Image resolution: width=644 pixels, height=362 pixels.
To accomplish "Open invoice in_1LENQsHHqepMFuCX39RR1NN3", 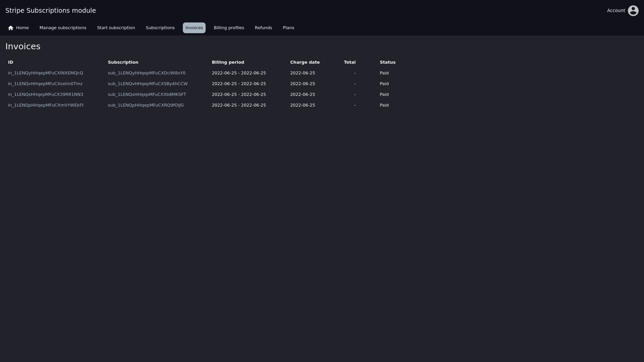I will [46, 95].
